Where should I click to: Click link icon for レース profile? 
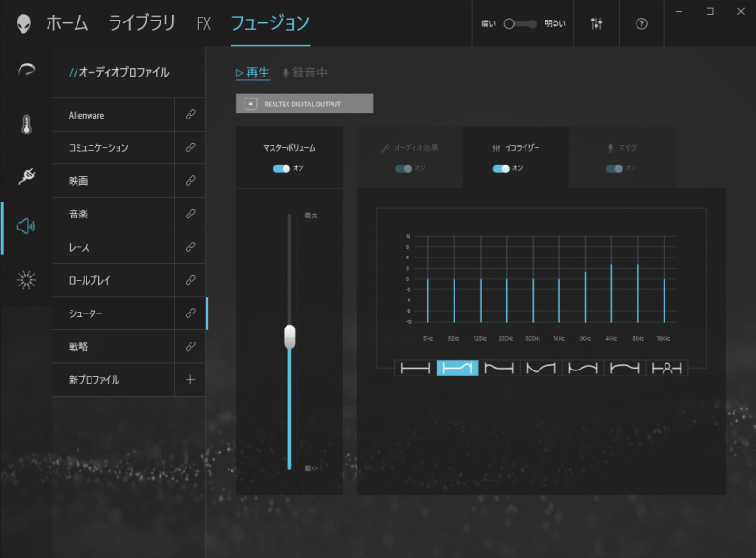click(190, 246)
